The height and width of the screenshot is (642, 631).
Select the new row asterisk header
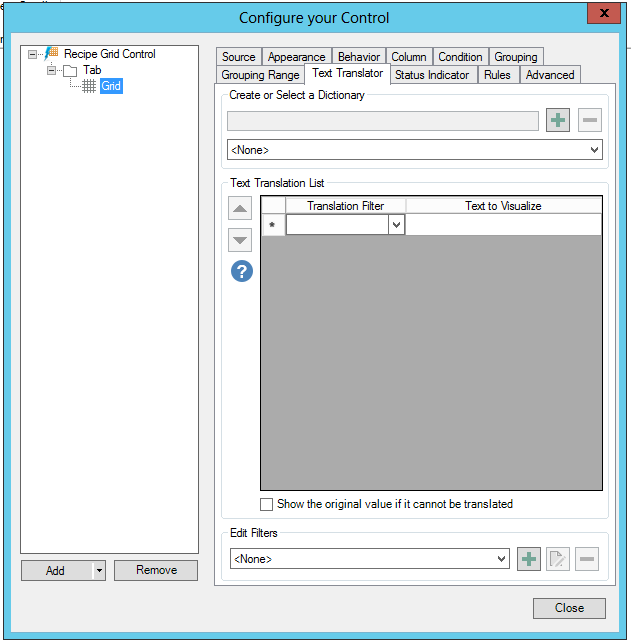tap(273, 225)
